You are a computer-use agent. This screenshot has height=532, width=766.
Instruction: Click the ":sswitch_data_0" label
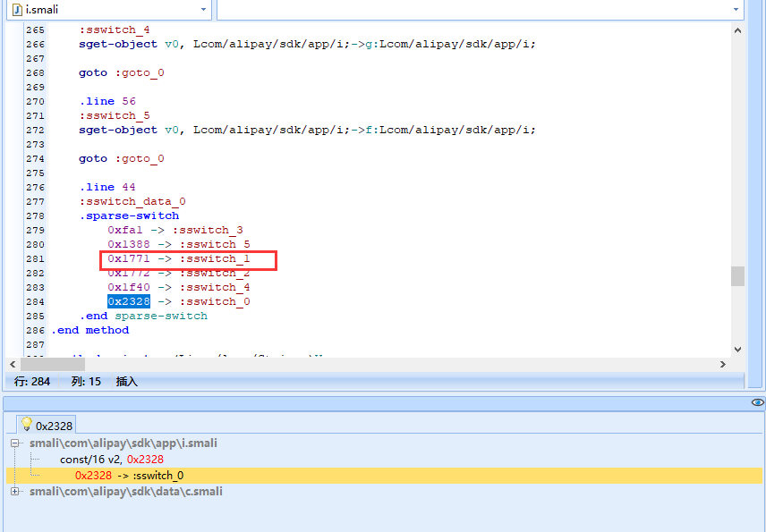point(132,201)
